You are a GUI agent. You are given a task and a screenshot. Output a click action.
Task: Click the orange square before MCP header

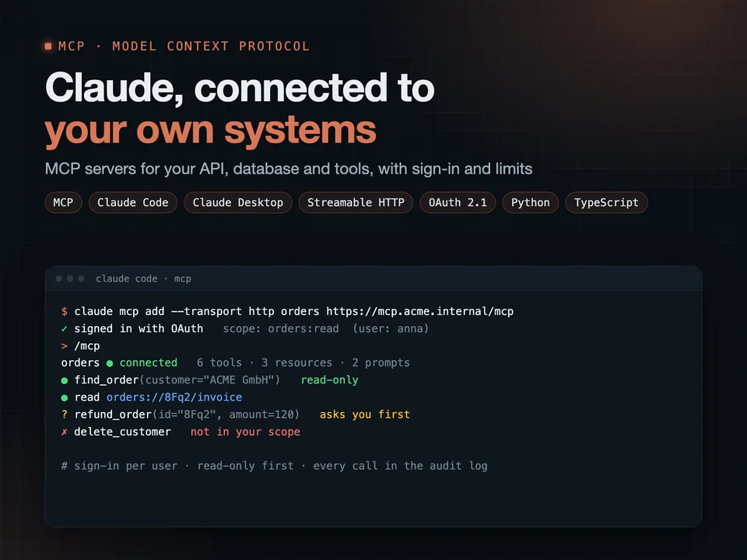[48, 46]
